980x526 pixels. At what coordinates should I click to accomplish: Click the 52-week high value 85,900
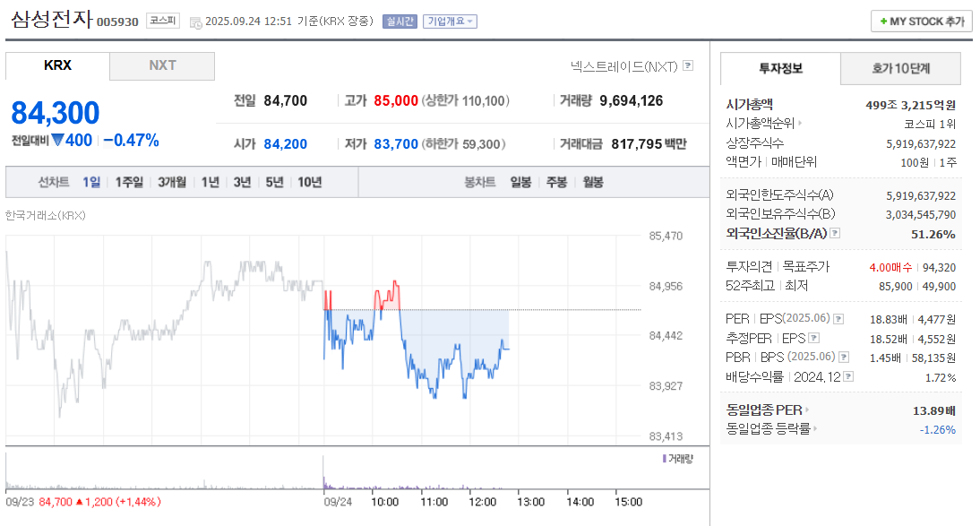pos(896,286)
